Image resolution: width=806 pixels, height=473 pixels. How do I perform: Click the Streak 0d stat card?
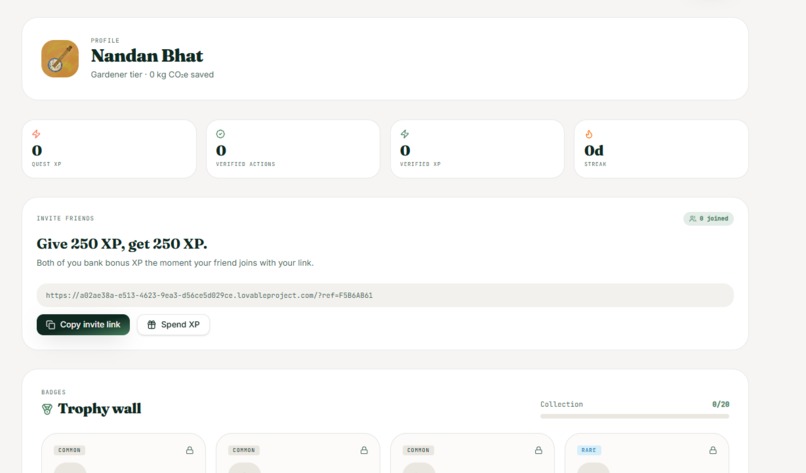click(x=661, y=149)
